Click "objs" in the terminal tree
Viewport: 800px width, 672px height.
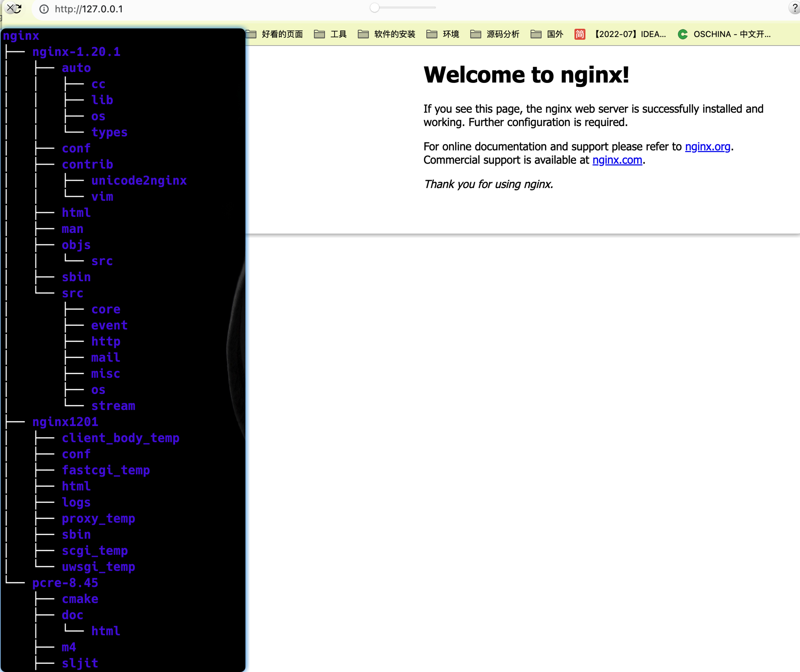(76, 245)
